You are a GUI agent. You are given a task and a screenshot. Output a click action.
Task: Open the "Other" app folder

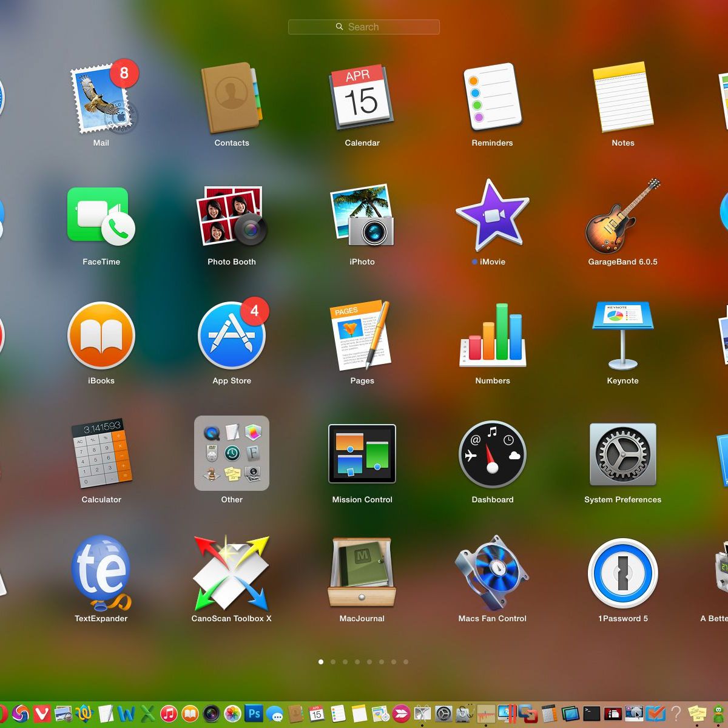[231, 453]
